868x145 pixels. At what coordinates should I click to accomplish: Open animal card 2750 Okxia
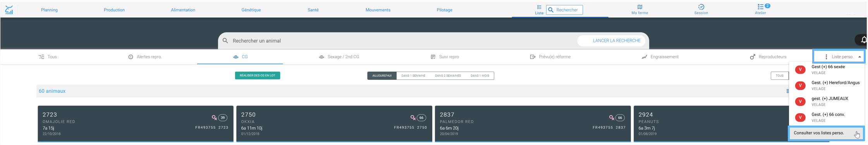click(334, 124)
